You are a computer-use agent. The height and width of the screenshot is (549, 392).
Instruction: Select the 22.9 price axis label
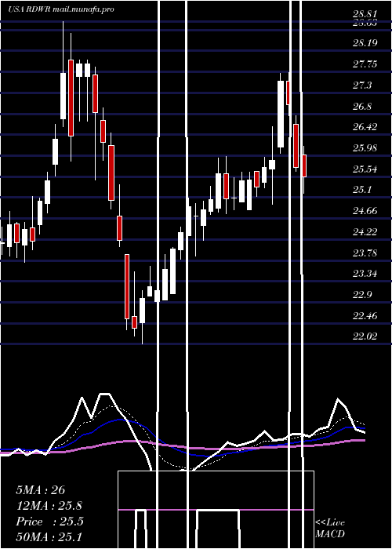point(362,294)
